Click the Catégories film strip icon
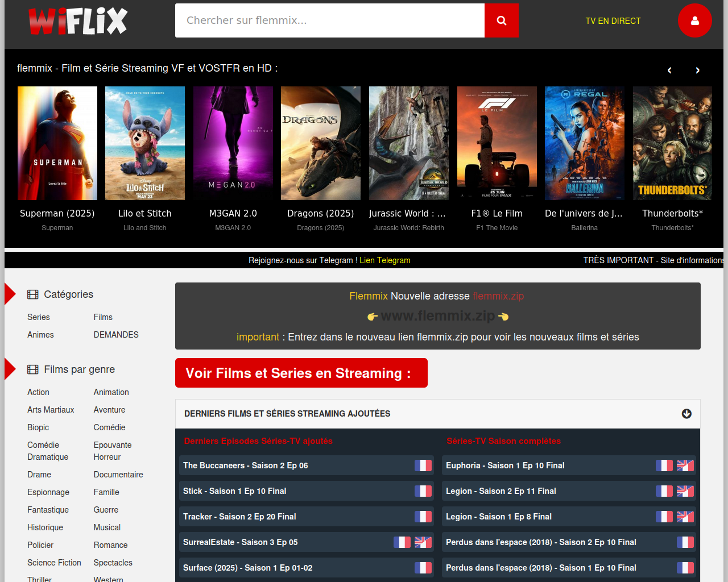This screenshot has height=582, width=728. point(33,294)
